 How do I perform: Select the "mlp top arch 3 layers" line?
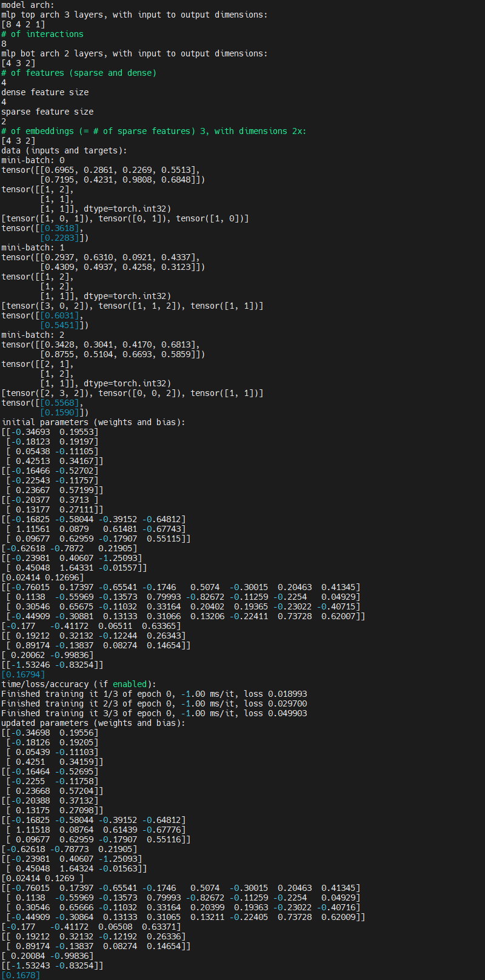pyautogui.click(x=133, y=15)
